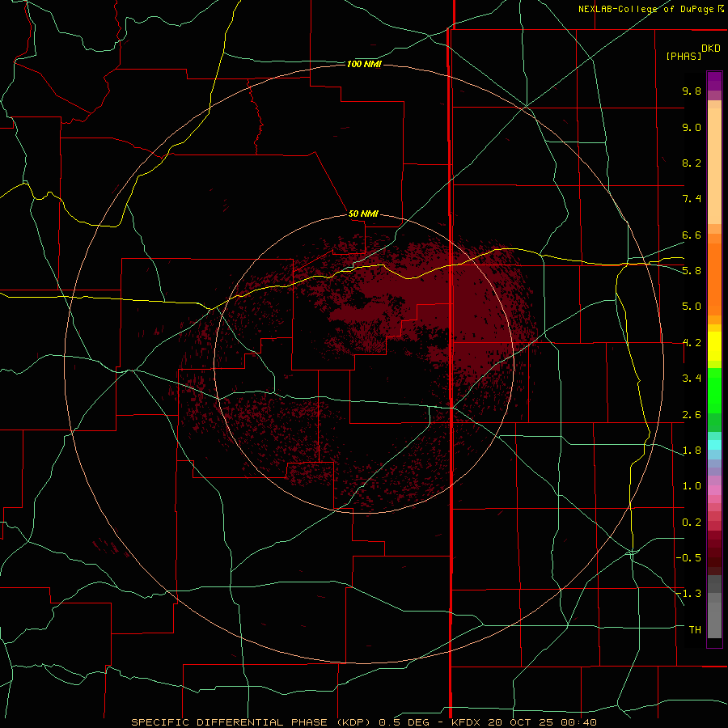Click the 9.8 value on the legend
The height and width of the screenshot is (728, 728).
click(x=692, y=91)
